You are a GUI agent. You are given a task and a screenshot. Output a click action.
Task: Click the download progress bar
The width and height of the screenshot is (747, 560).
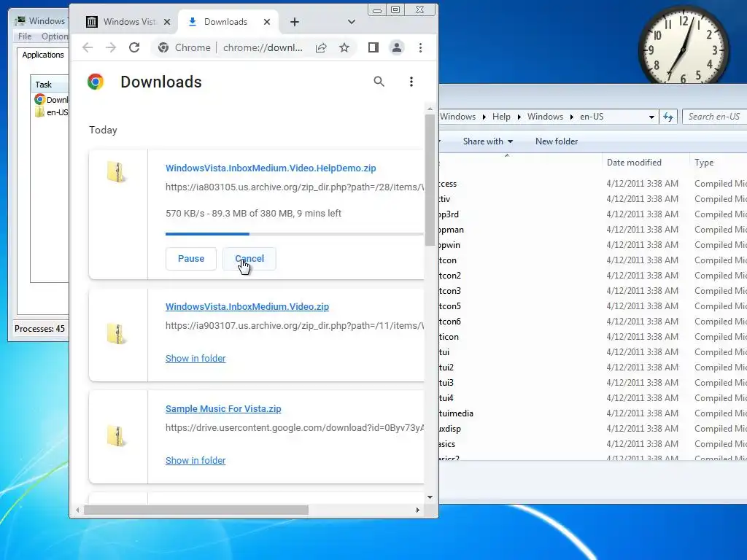point(295,234)
